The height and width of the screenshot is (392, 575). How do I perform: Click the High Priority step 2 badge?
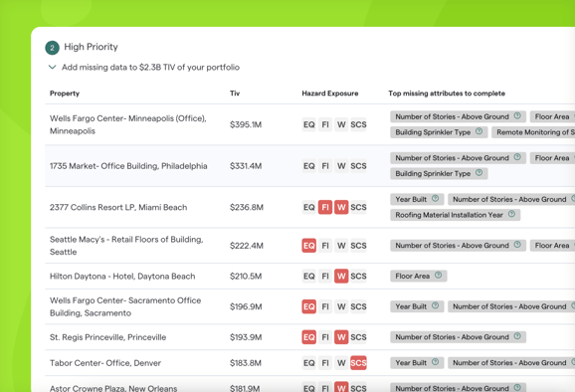(x=52, y=48)
